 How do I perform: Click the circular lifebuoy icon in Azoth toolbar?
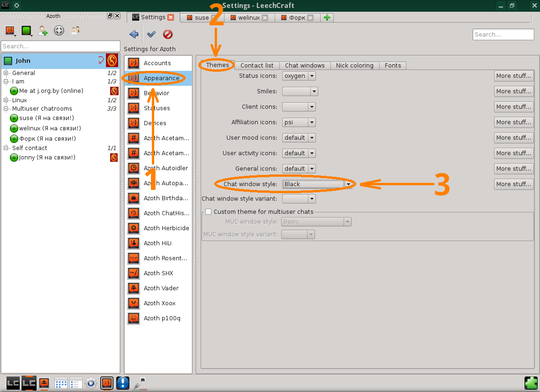pyautogui.click(x=59, y=30)
